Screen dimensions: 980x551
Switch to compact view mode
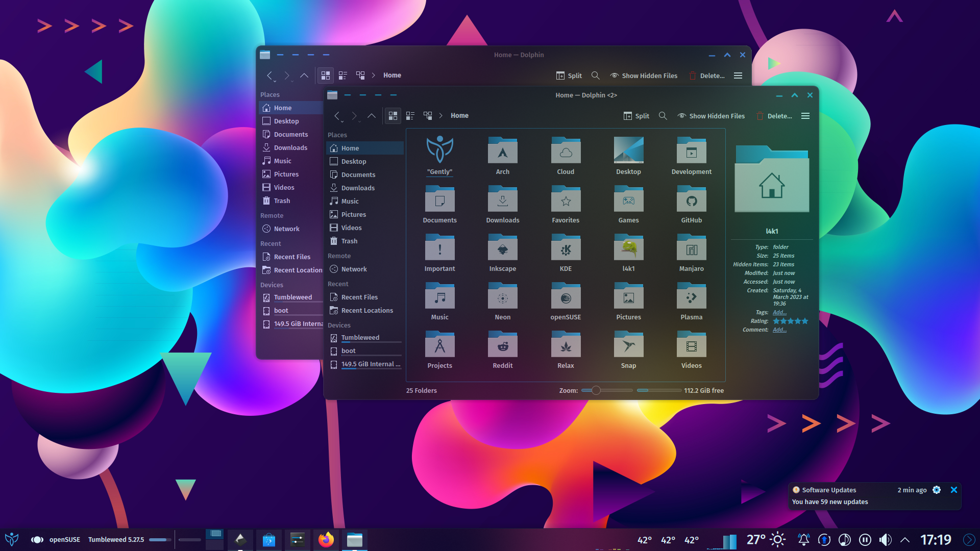pos(410,116)
